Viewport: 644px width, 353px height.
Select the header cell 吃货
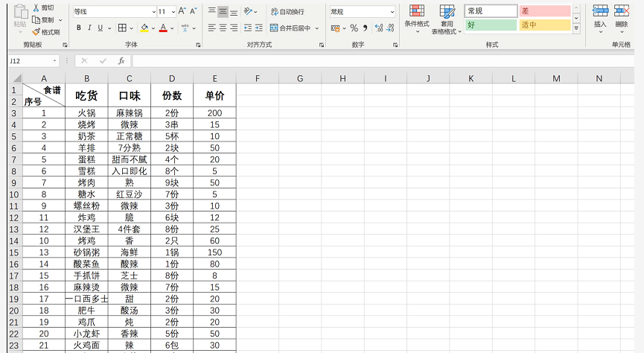pos(86,95)
